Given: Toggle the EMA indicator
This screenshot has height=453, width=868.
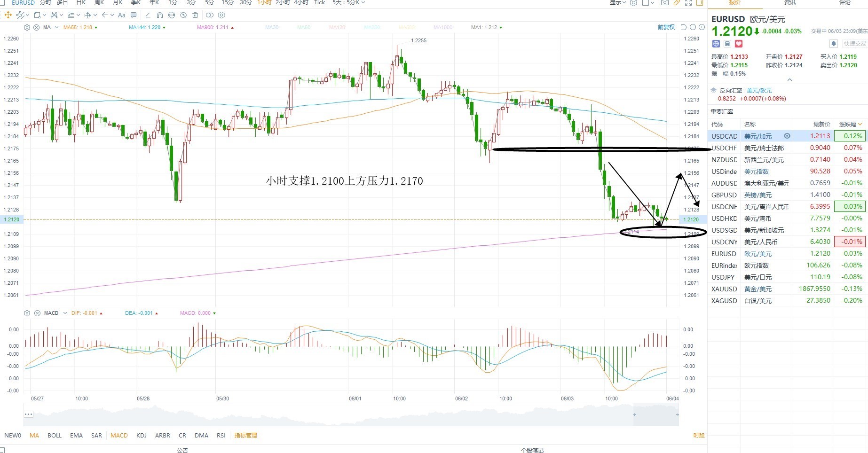Looking at the screenshot, I should (76, 435).
